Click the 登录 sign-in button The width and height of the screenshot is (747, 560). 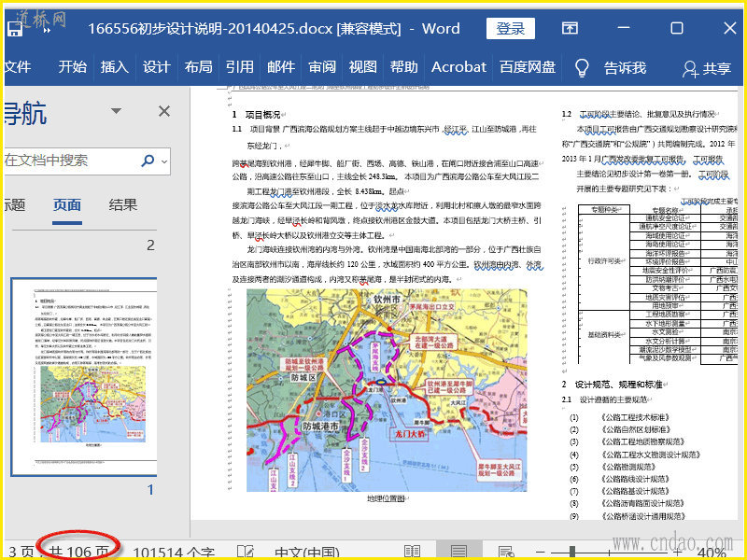[x=511, y=29]
